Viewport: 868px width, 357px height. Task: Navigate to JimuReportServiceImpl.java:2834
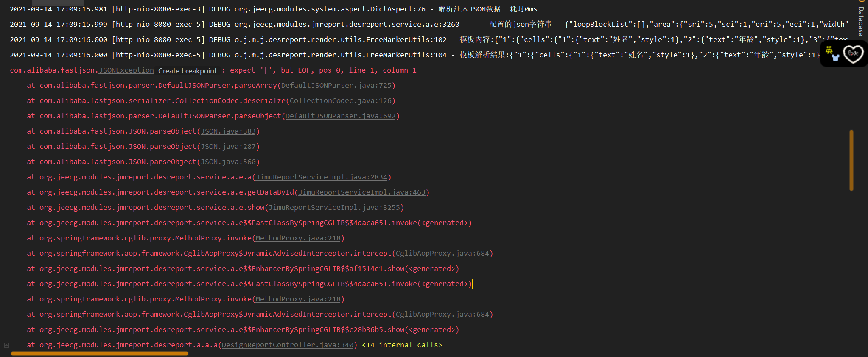pyautogui.click(x=322, y=177)
